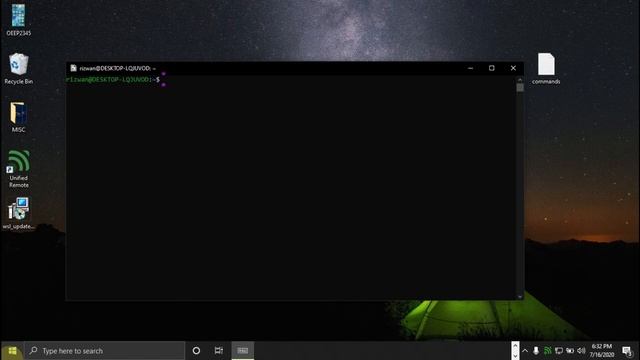
Task: Click the terminal scrollbar up arrow
Action: pos(520,79)
